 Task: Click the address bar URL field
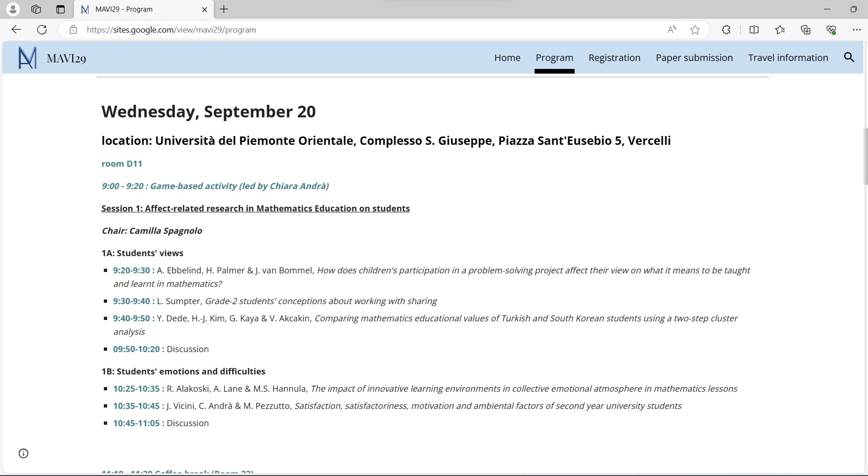368,30
